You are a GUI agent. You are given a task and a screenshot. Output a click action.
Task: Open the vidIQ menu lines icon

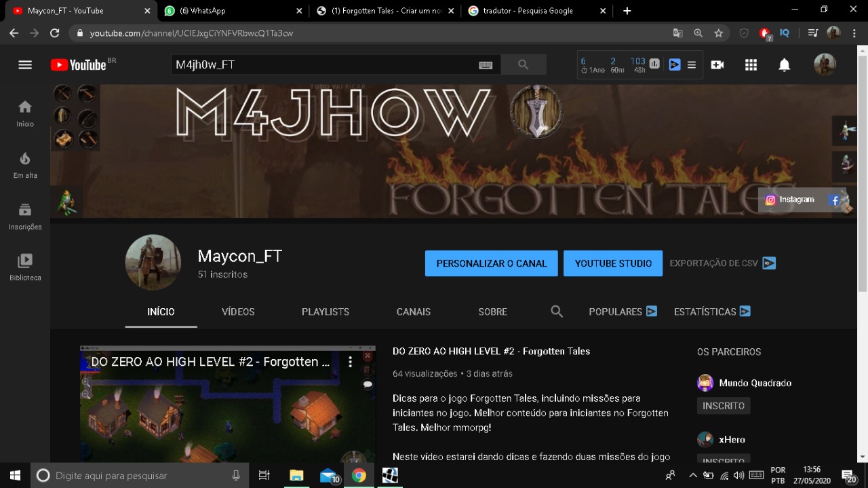(692, 64)
